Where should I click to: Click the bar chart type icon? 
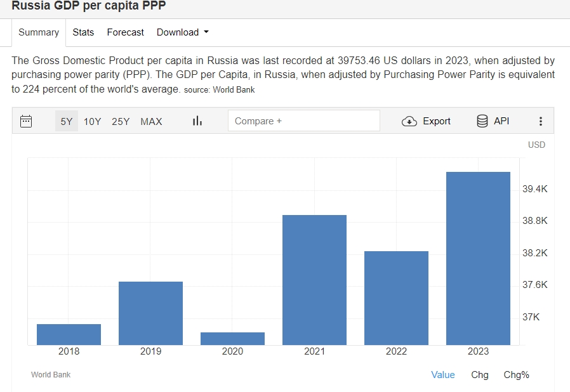[x=197, y=121]
